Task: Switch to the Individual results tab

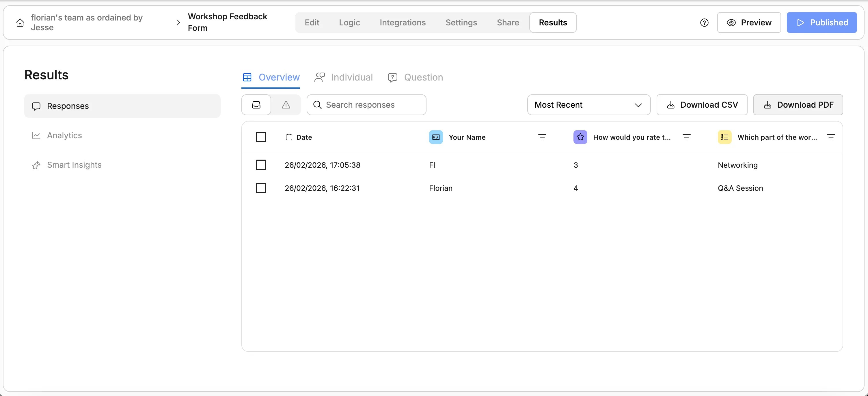Action: point(343,77)
